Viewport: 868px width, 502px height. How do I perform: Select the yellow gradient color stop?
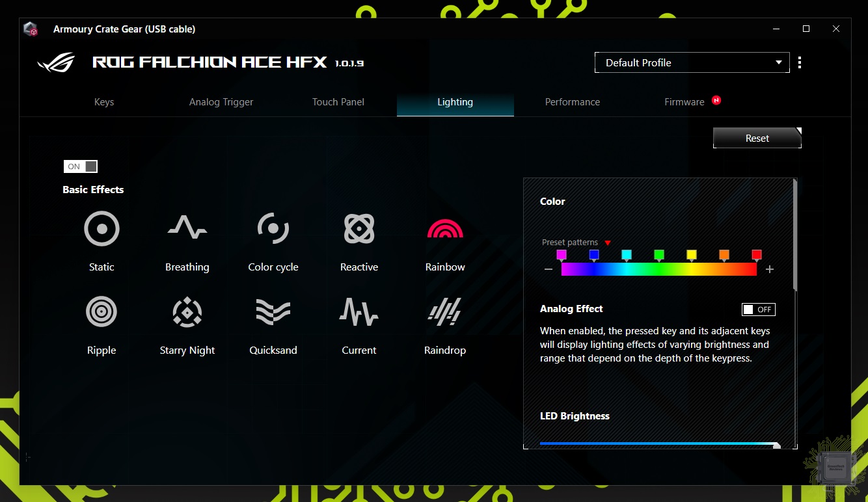[x=692, y=255]
